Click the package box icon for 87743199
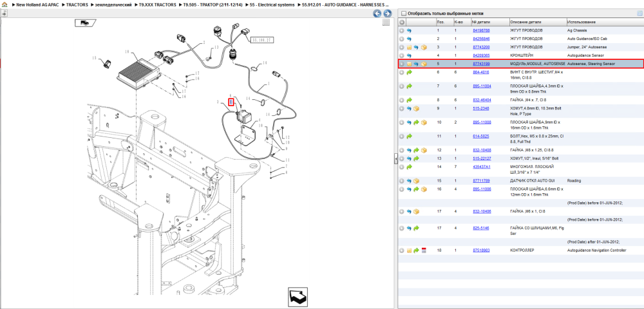The height and width of the screenshot is (309, 644). pyautogui.click(x=424, y=64)
